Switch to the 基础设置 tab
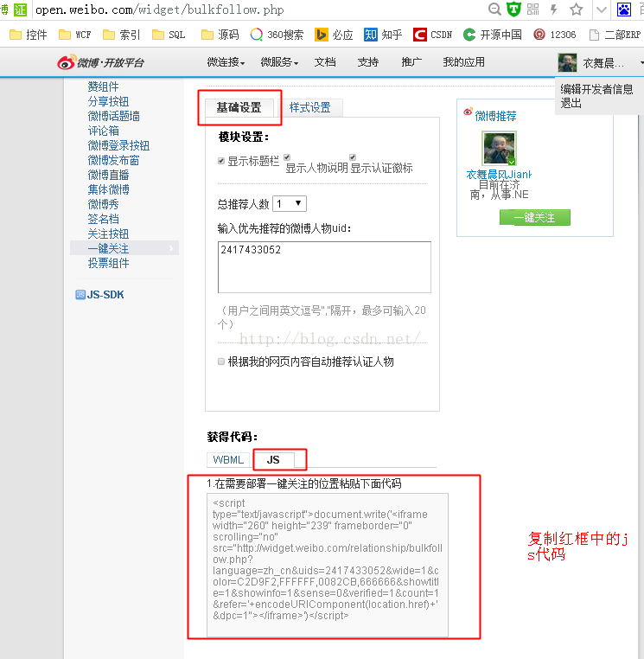644x659 pixels. tap(239, 107)
